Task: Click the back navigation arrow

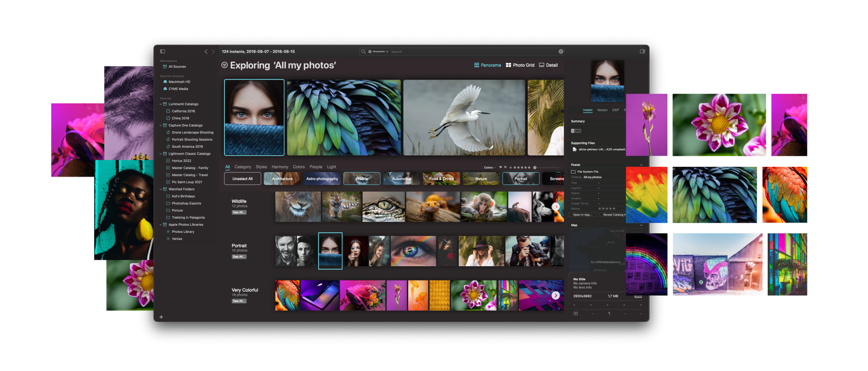Action: [x=206, y=52]
